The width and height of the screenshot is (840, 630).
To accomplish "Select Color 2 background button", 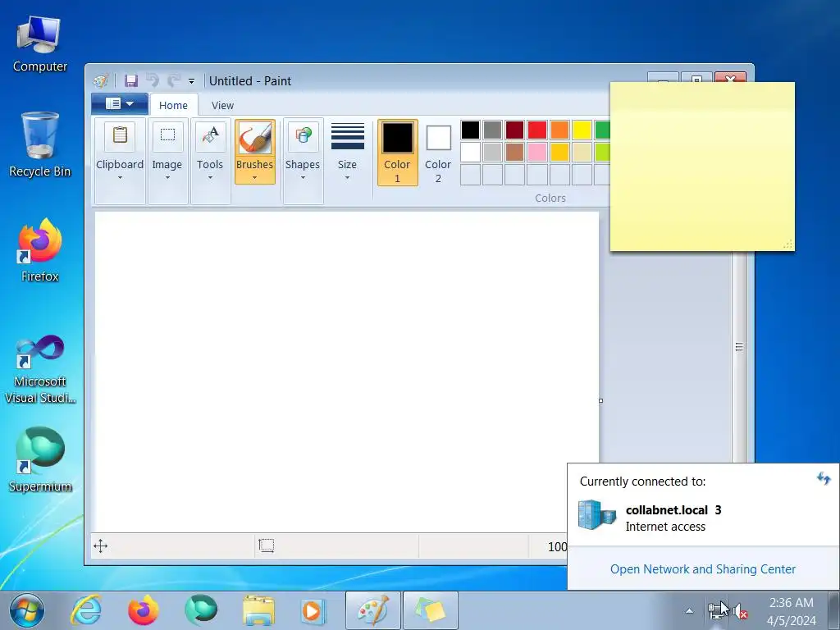I will [438, 153].
